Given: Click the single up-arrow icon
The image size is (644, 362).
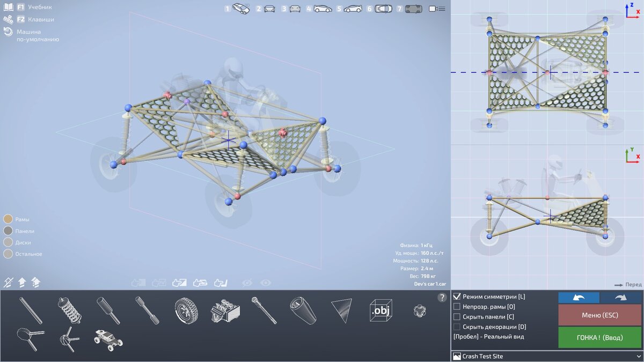Looking at the screenshot, I should [x=22, y=282].
